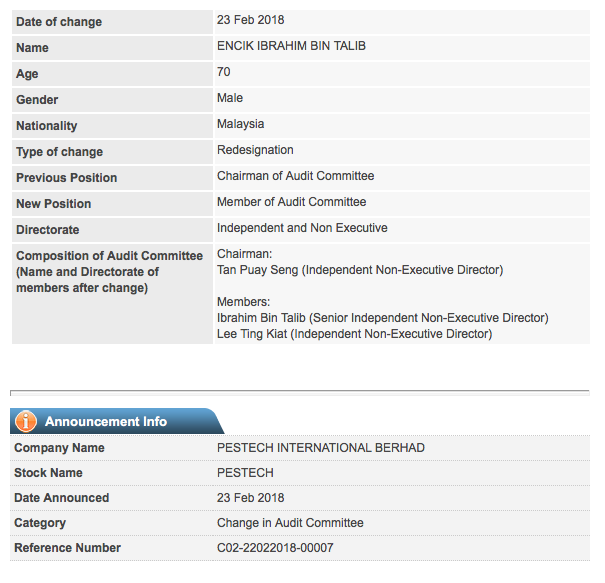This screenshot has height=583, width=605.
Task: Click the Change in Audit Committee category
Action: click(290, 523)
